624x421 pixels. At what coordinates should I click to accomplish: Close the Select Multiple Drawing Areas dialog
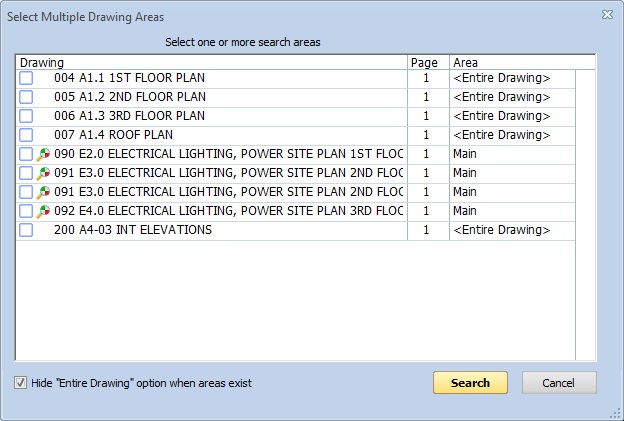coord(607,15)
